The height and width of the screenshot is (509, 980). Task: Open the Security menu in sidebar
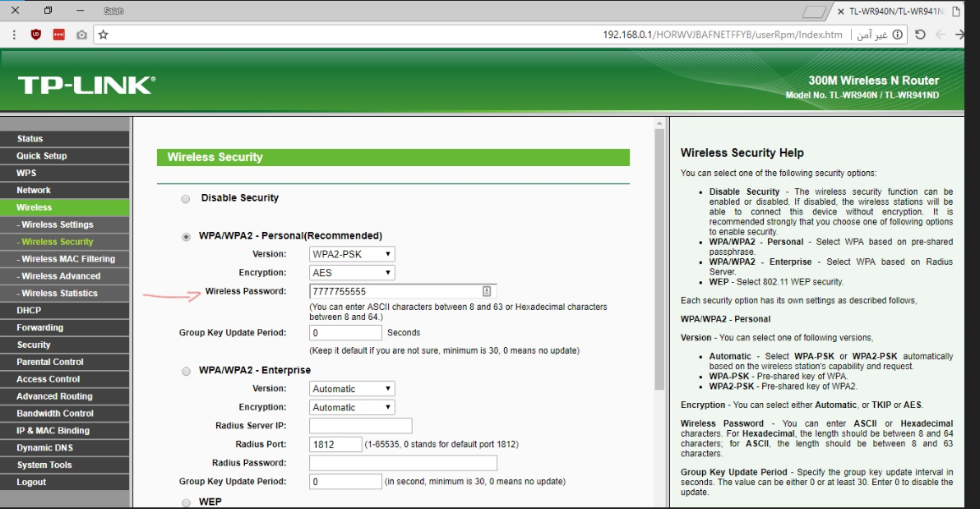tap(64, 345)
